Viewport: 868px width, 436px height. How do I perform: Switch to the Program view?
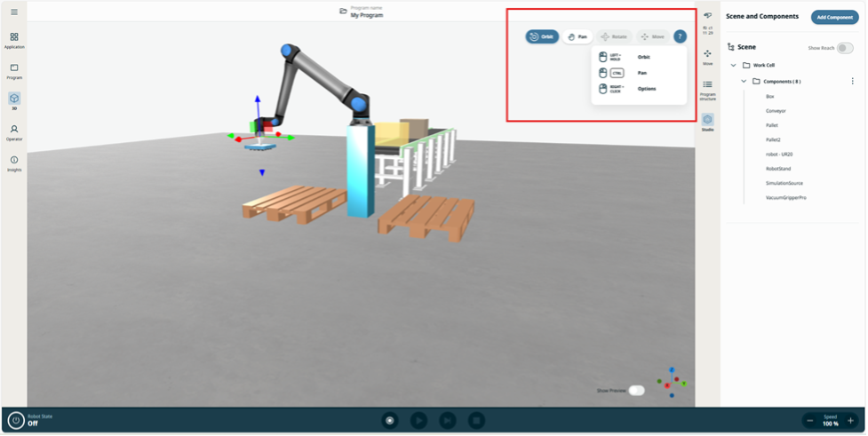click(x=14, y=71)
